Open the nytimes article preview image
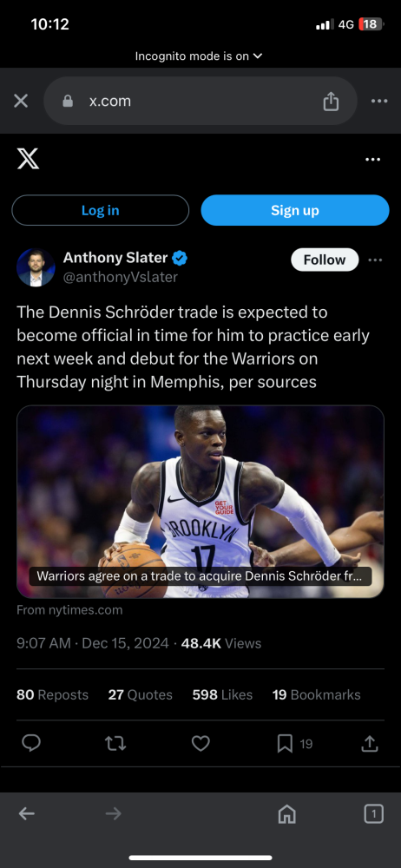Screen dimensions: 401x868 200,502
